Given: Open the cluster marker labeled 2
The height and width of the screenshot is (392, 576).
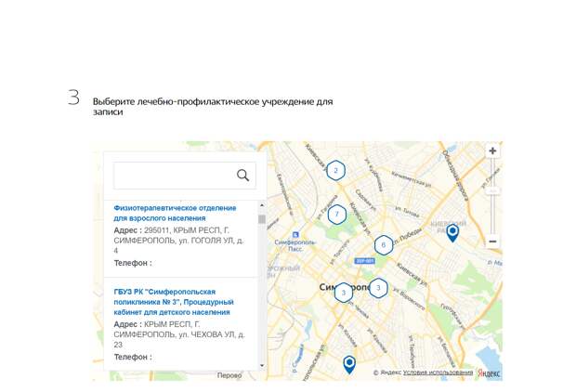Looking at the screenshot, I should coord(335,171).
